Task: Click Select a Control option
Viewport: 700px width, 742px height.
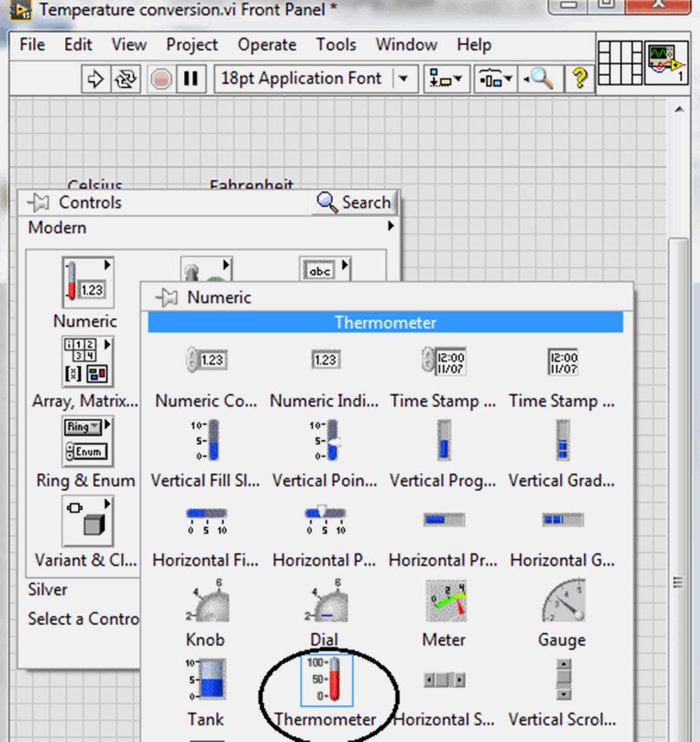Action: coord(82,618)
